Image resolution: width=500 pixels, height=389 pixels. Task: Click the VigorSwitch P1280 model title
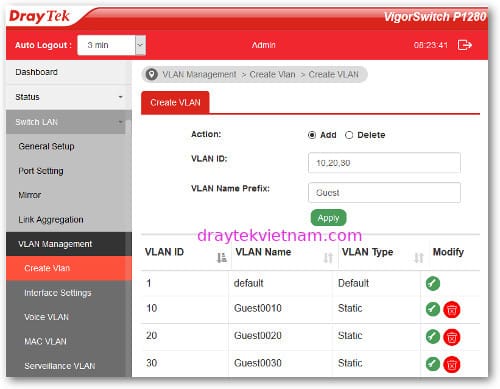coord(435,17)
